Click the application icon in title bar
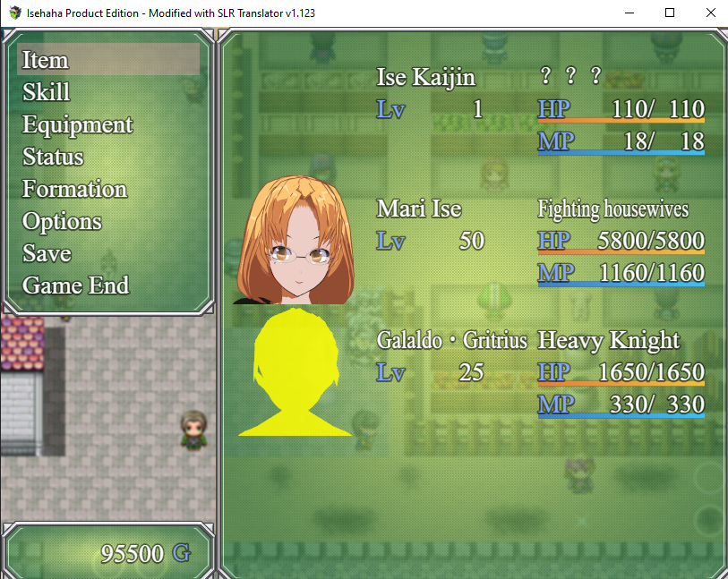Image resolution: width=728 pixels, height=579 pixels. click(x=14, y=13)
